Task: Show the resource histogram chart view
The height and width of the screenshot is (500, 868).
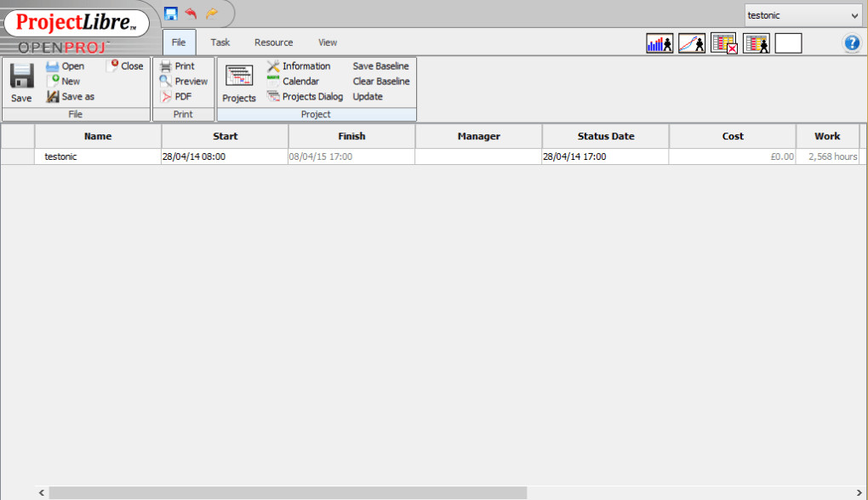Action: pos(660,43)
